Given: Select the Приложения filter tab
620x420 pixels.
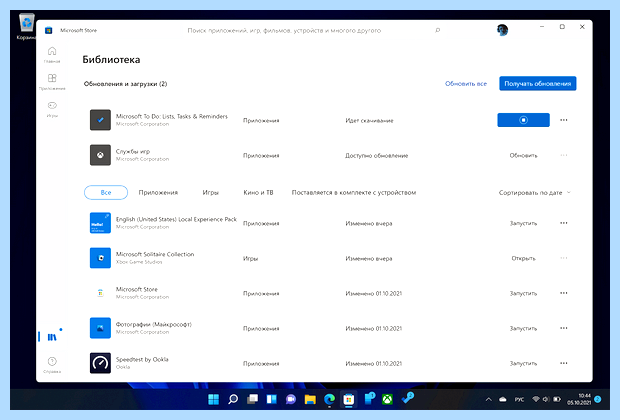Looking at the screenshot, I should 158,193.
